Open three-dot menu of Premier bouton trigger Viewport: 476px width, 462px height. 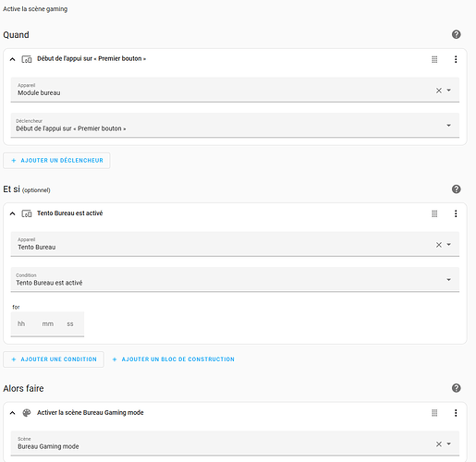pos(456,59)
